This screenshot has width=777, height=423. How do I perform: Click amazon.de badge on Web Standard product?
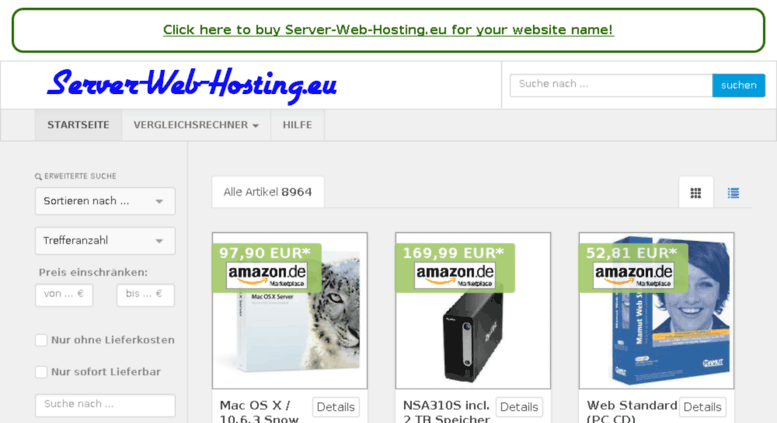(x=633, y=276)
